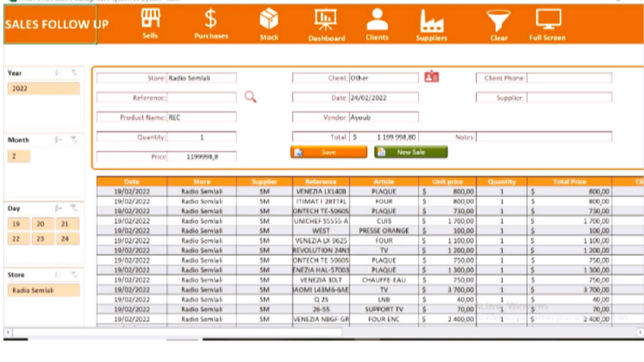Click the empty Supplier field
Image resolution: width=644 pixels, height=362 pixels.
tap(569, 97)
